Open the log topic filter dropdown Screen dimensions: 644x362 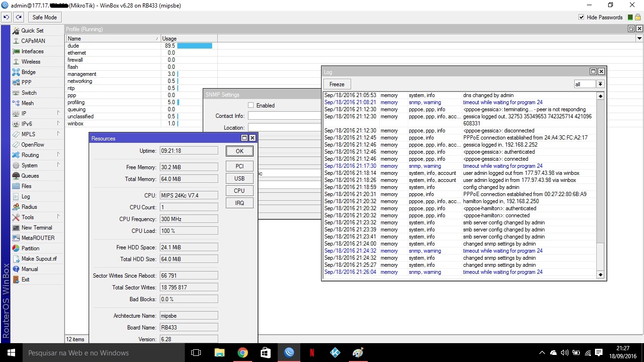tap(600, 84)
